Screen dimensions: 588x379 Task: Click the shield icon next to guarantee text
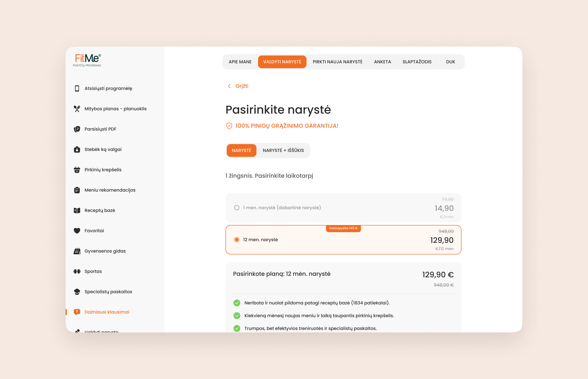[x=229, y=126]
